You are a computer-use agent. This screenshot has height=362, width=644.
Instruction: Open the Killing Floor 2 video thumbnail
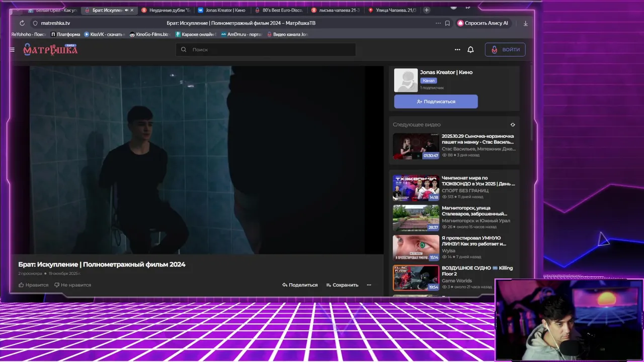pyautogui.click(x=416, y=278)
